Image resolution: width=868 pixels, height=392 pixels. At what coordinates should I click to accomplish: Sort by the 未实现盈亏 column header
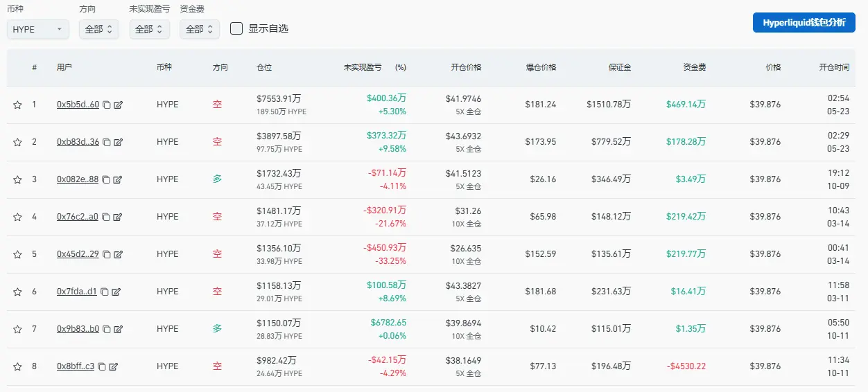coord(363,67)
